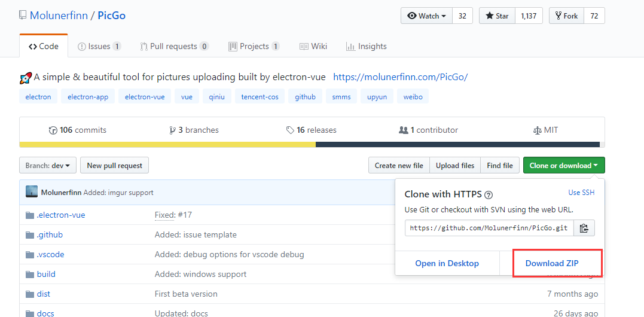The height and width of the screenshot is (317, 644).
Task: Open the forks count 72
Action: [594, 16]
